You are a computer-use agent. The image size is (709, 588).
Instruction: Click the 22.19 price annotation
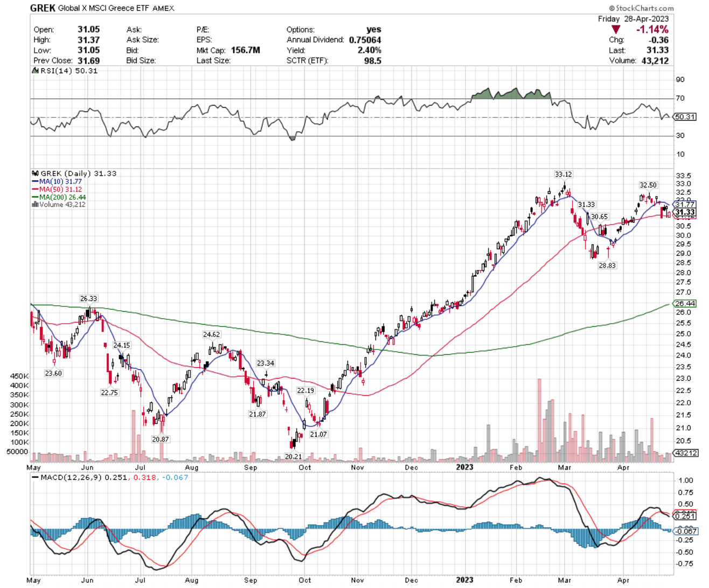coord(305,390)
